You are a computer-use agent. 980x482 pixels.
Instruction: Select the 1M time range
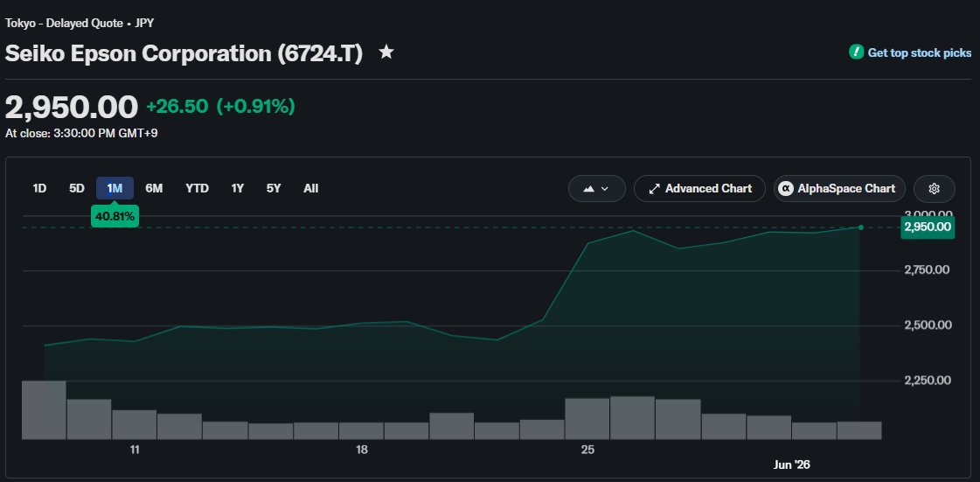(x=115, y=188)
